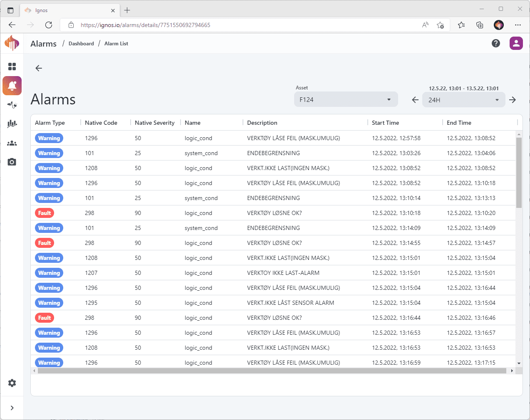530x420 pixels.
Task: Open the user profile avatar button
Action: point(516,43)
